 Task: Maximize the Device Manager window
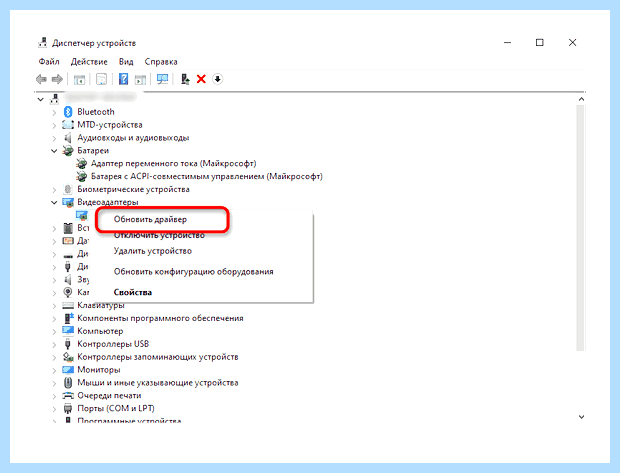click(x=540, y=42)
